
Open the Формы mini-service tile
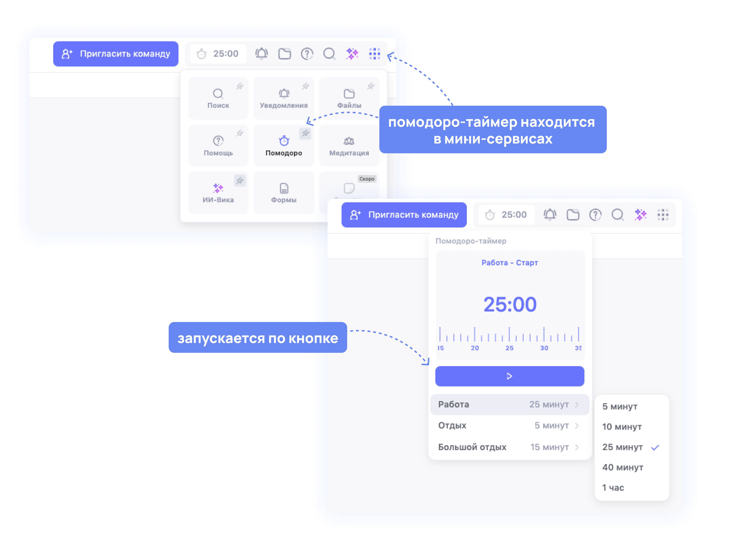284,193
